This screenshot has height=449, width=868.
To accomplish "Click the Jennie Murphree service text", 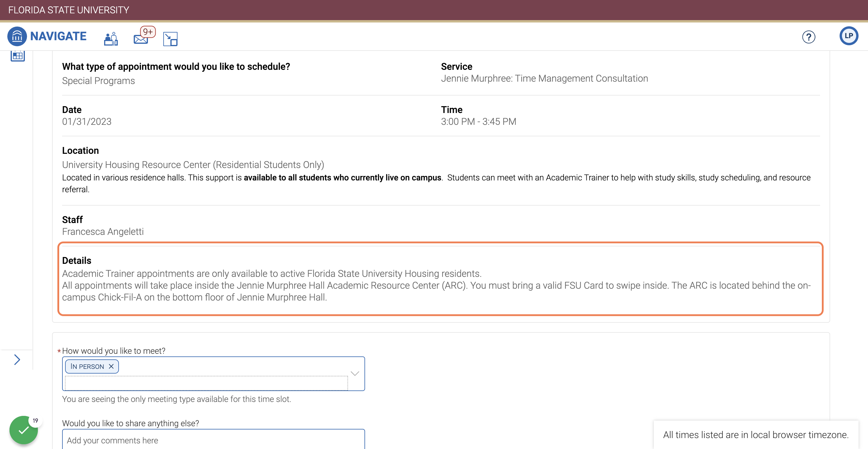I will click(x=545, y=78).
